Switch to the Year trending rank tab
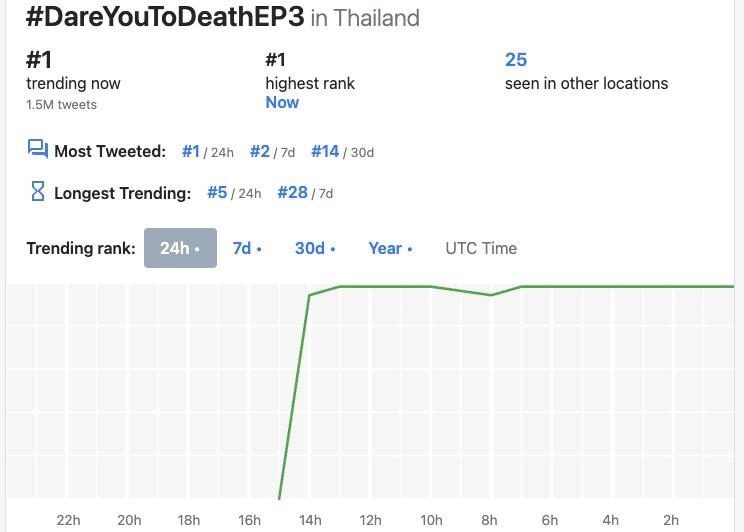 (389, 248)
